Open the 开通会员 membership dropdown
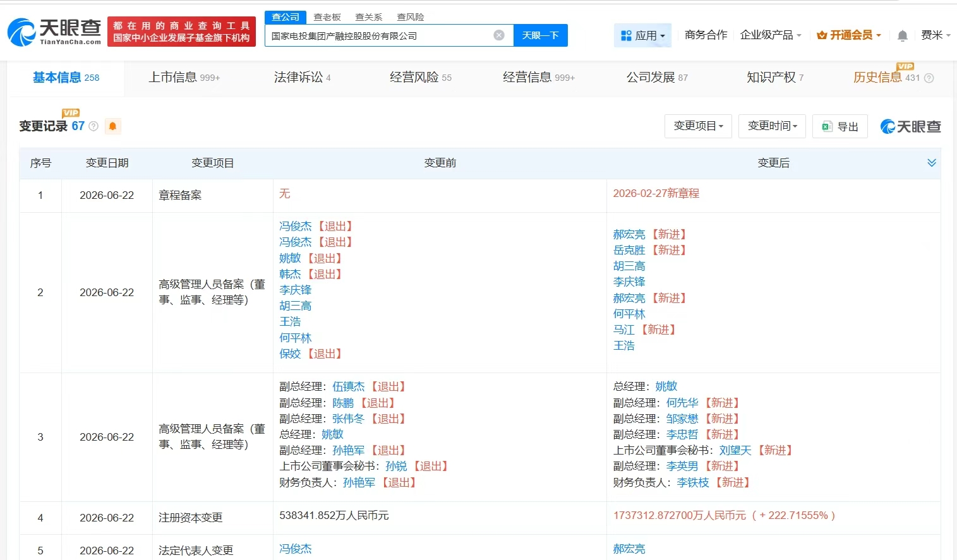Image resolution: width=957 pixels, height=560 pixels. [848, 35]
